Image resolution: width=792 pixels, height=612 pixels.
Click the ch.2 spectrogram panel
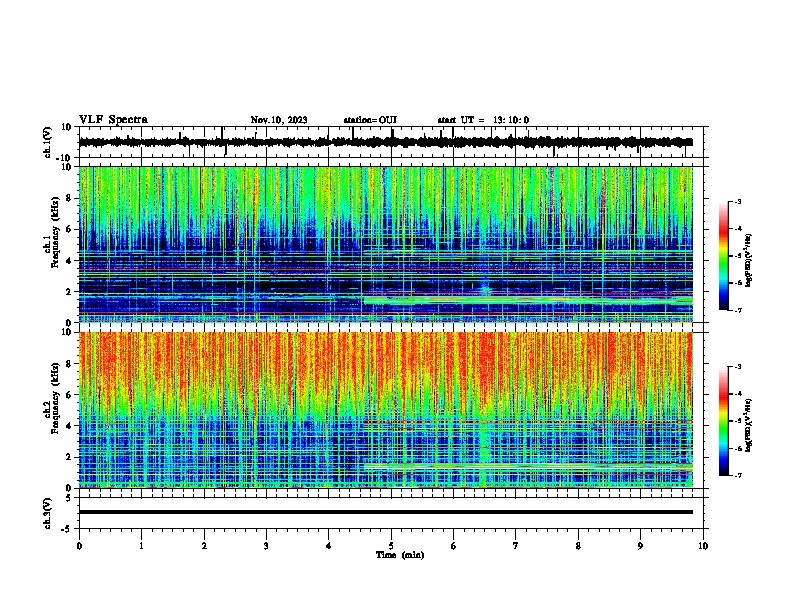(x=385, y=410)
